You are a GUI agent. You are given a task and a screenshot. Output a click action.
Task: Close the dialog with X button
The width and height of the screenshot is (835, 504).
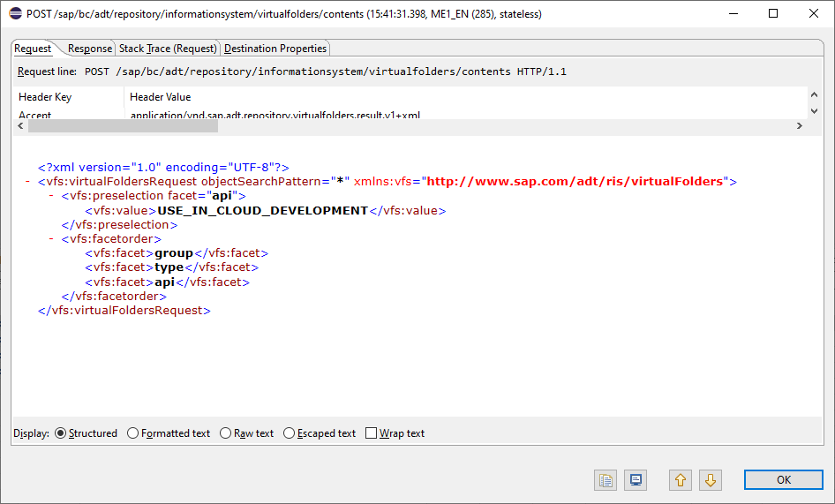click(x=814, y=13)
